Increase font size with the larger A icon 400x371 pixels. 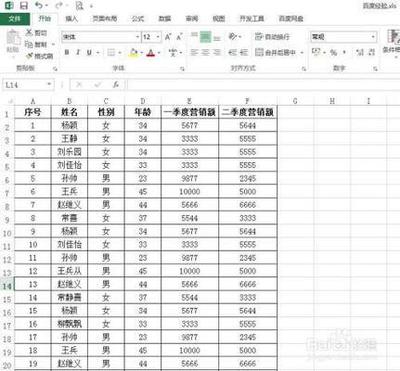(x=168, y=37)
